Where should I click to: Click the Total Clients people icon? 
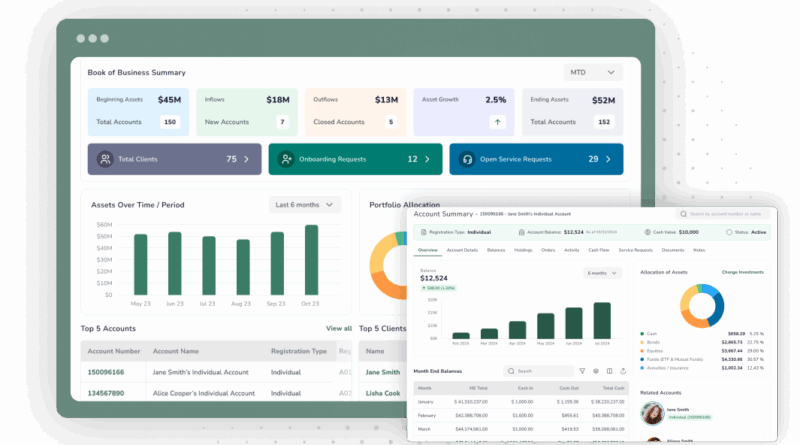click(x=105, y=159)
